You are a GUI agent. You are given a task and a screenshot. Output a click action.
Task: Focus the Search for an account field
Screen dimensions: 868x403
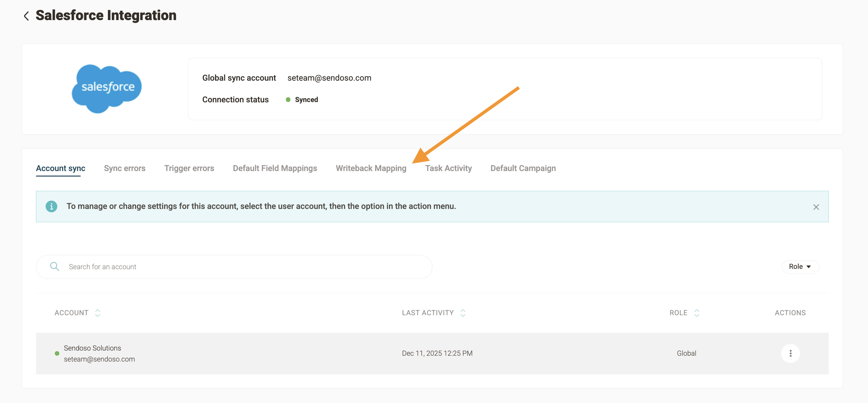point(234,267)
